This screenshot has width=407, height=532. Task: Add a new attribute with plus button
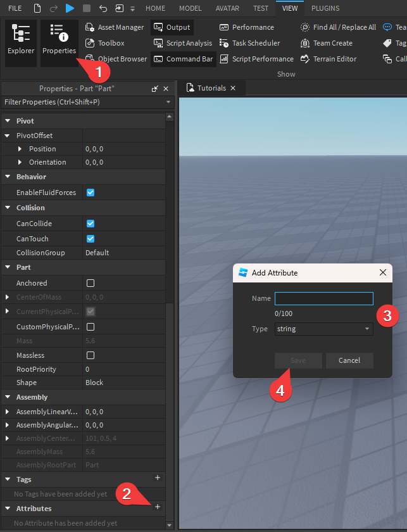(x=158, y=507)
